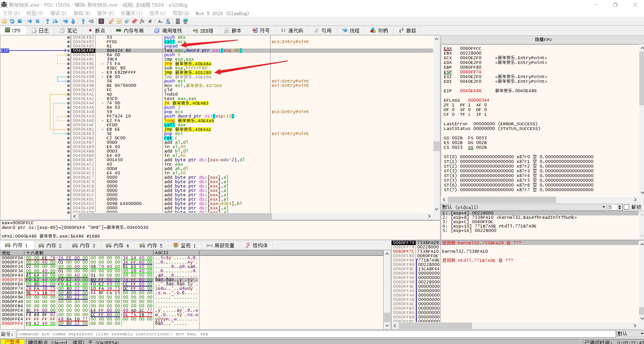This screenshot has width=644, height=344.
Task: Execute till return using the up-arrow icon
Action: [x=83, y=21]
